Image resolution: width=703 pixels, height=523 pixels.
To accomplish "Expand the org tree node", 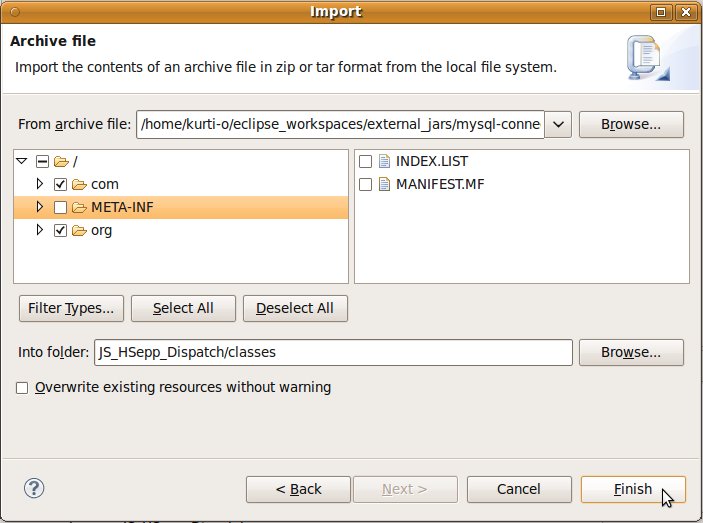I will click(40, 231).
